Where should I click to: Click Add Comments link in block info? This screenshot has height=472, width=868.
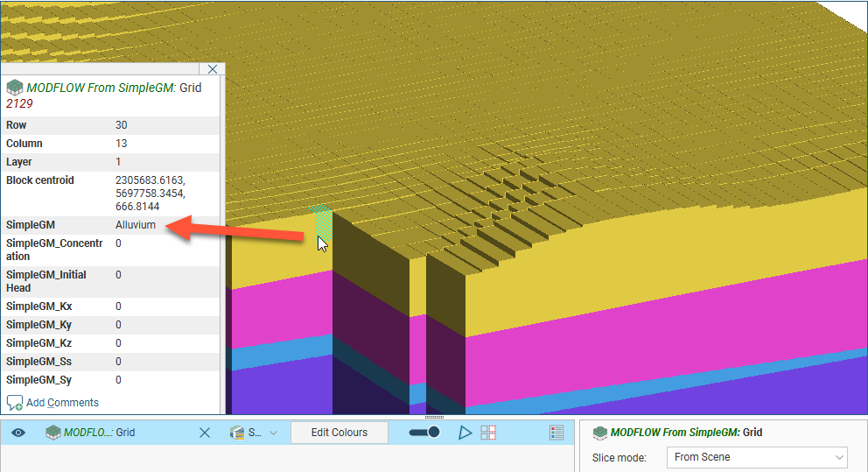62,403
